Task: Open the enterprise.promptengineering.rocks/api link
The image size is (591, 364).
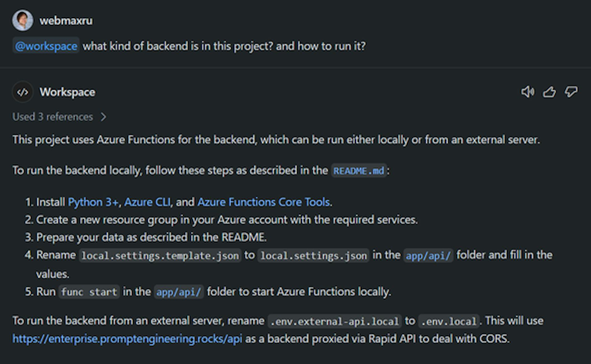Action: tap(127, 339)
